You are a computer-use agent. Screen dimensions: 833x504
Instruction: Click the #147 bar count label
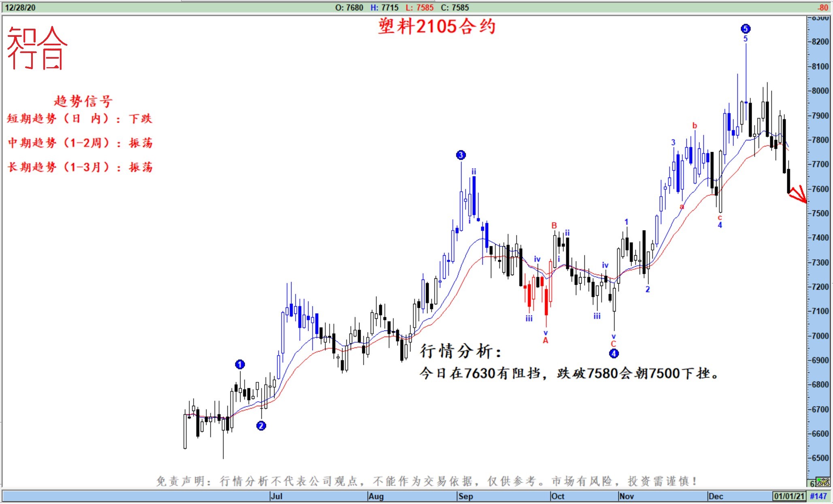click(818, 496)
